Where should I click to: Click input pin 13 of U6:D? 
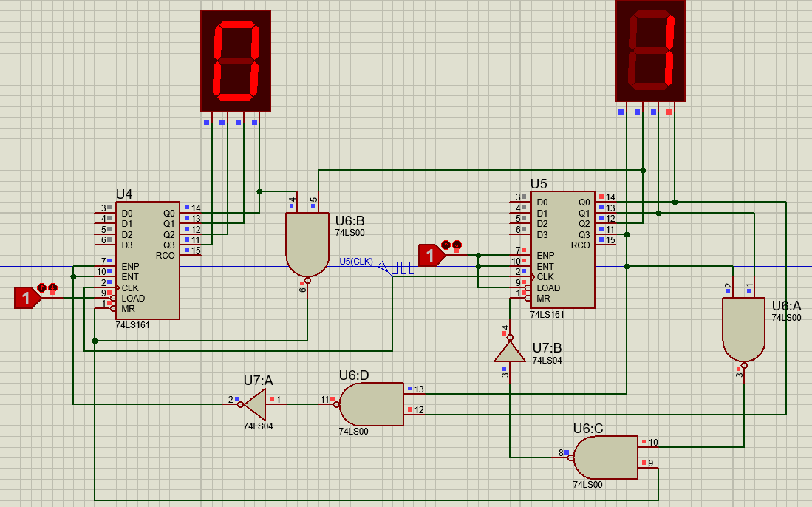414,393
